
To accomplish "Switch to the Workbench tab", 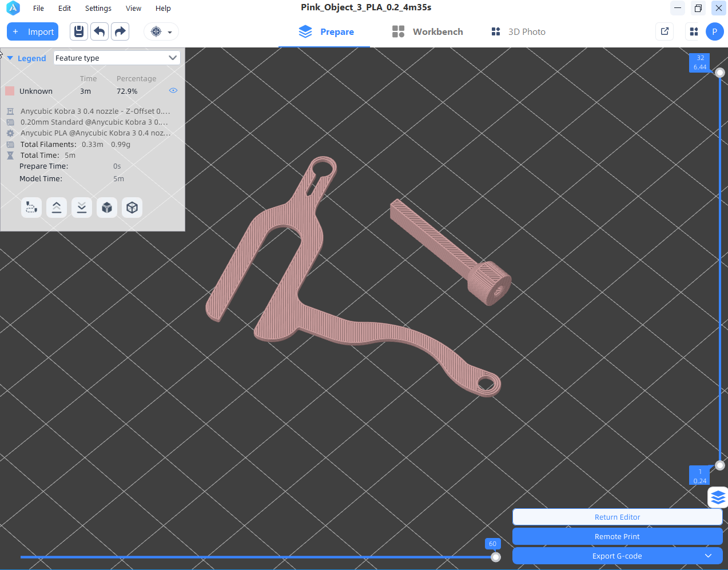I will click(428, 32).
